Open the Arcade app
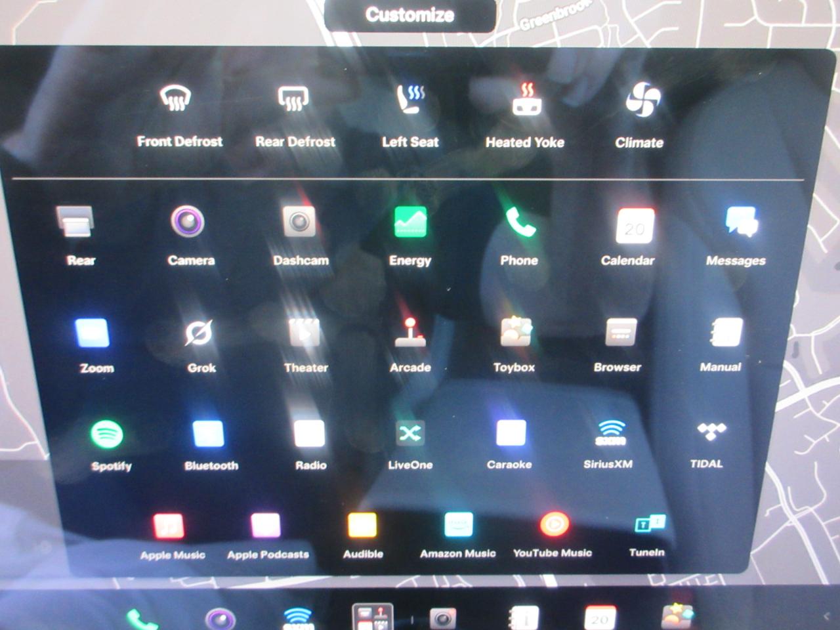Viewport: 840px width, 630px height. [x=410, y=345]
